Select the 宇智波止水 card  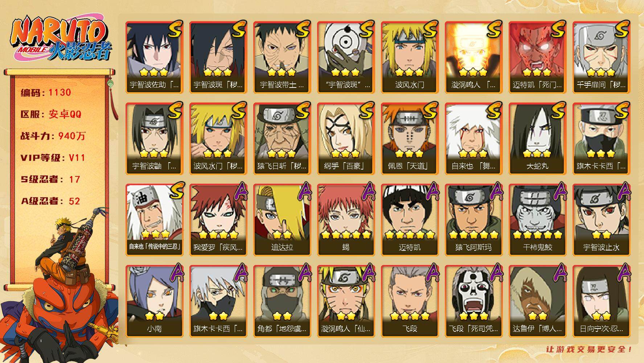coord(601,220)
